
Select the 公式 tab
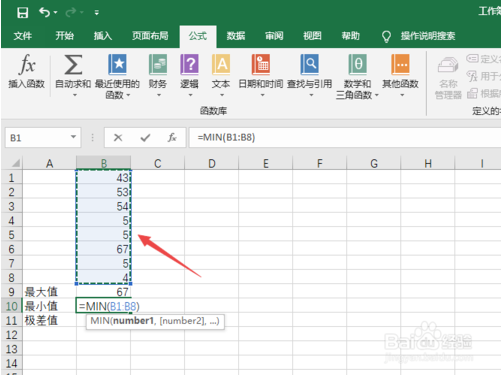[198, 36]
